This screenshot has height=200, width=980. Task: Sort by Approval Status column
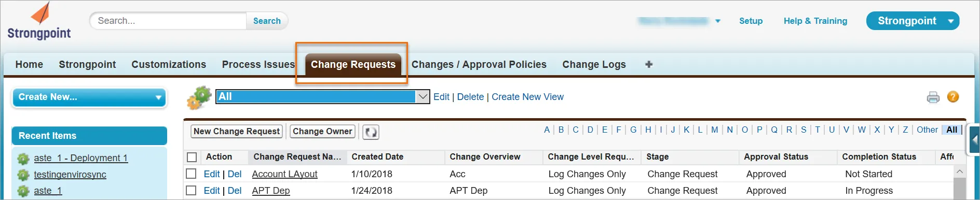(x=776, y=156)
